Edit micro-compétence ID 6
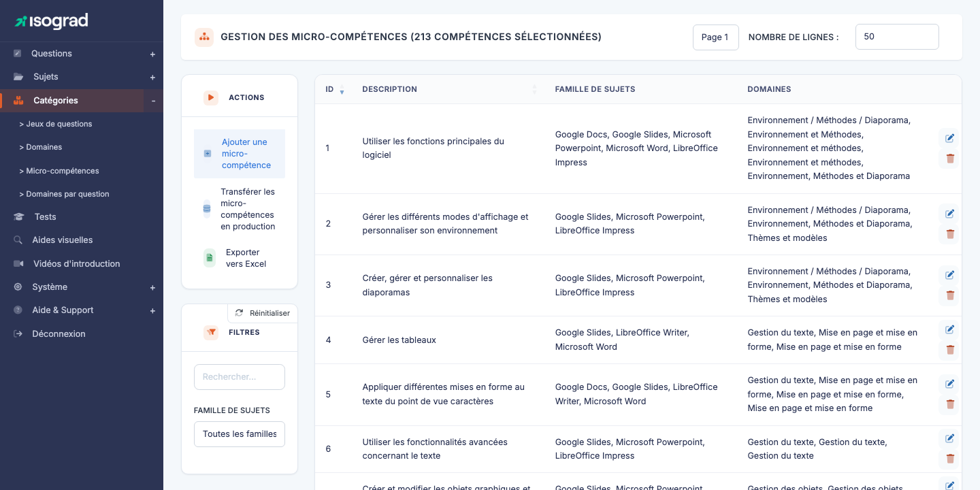This screenshot has width=980, height=490. coord(949,438)
